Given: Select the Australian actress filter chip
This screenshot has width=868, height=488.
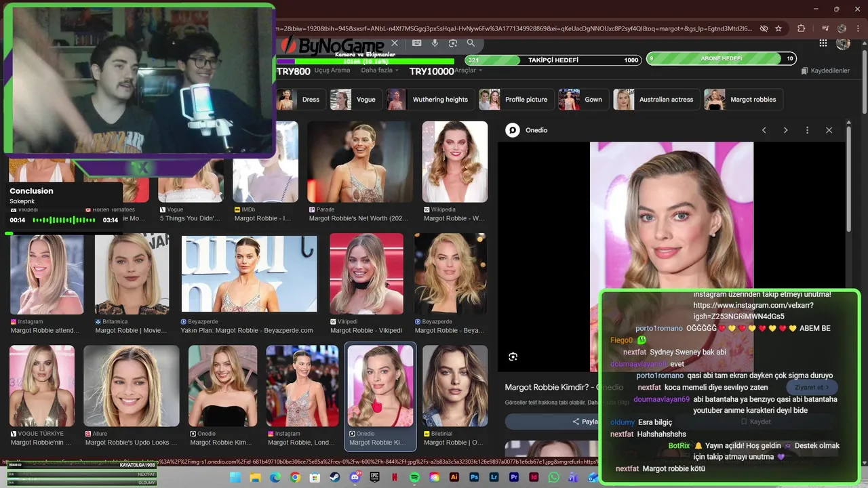Looking at the screenshot, I should (x=656, y=100).
